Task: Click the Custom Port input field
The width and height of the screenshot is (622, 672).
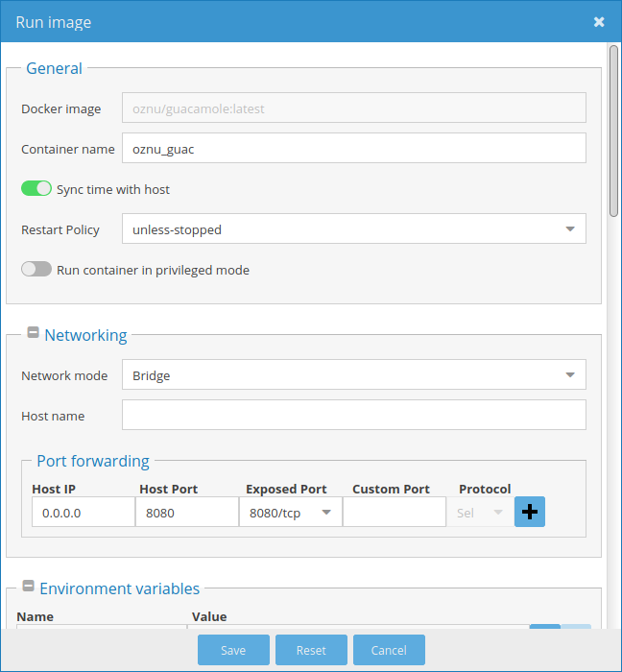Action: (x=395, y=512)
